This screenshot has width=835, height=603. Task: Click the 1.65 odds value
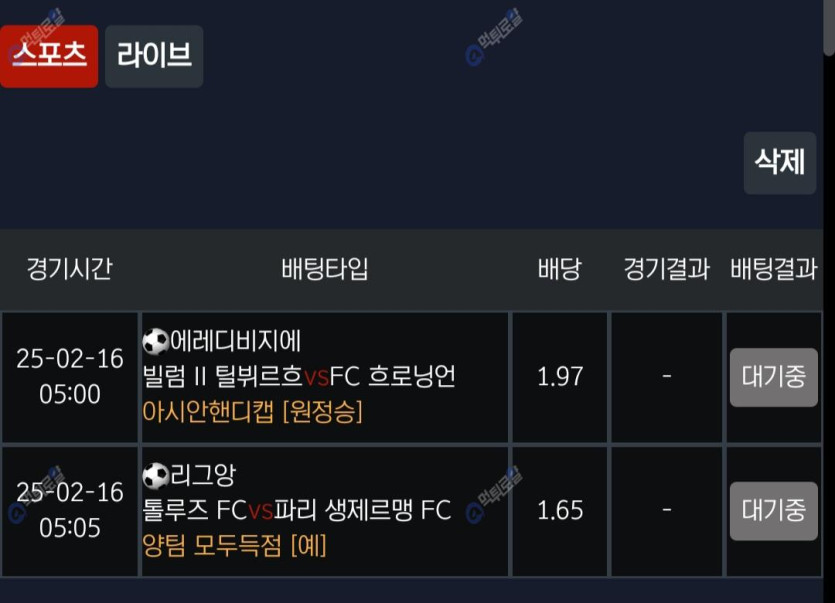pos(560,511)
